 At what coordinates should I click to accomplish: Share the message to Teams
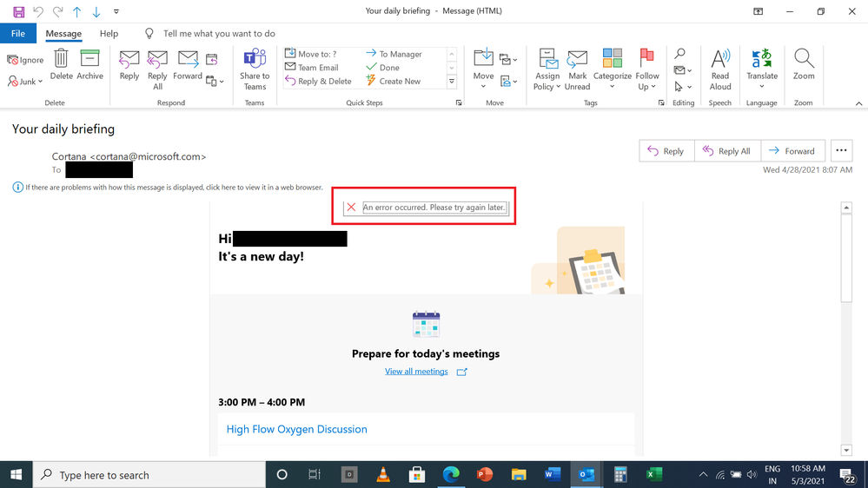255,69
